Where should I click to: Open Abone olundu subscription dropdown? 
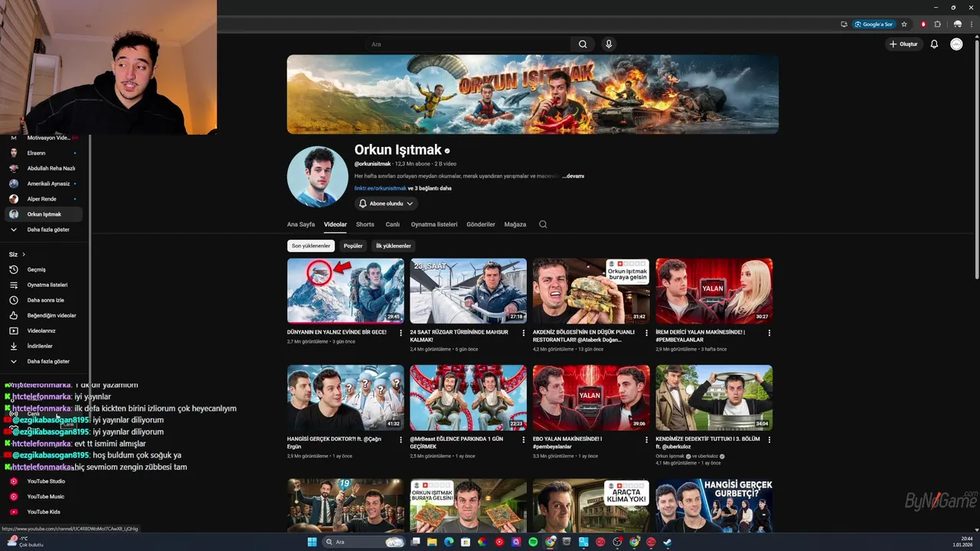coord(386,204)
